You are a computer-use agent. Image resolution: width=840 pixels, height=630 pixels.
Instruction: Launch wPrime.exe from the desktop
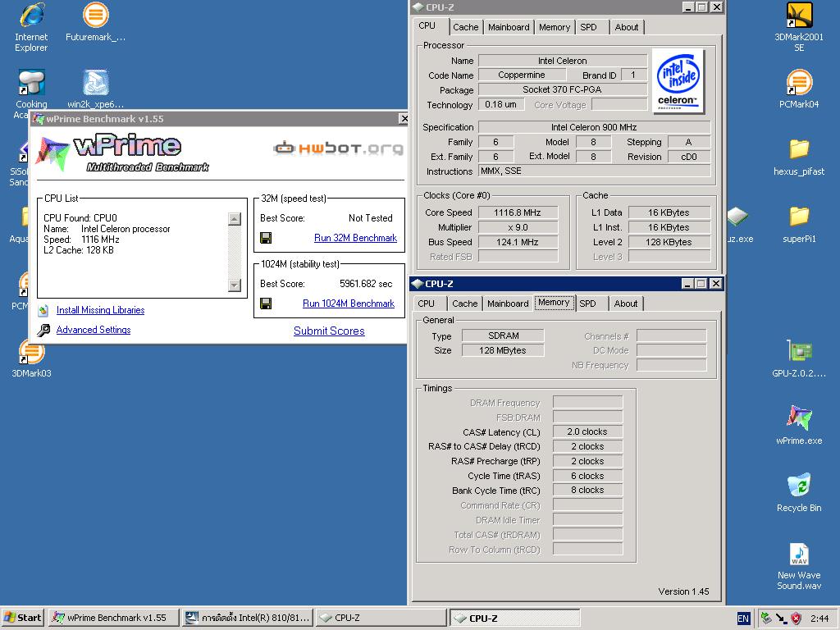click(799, 426)
